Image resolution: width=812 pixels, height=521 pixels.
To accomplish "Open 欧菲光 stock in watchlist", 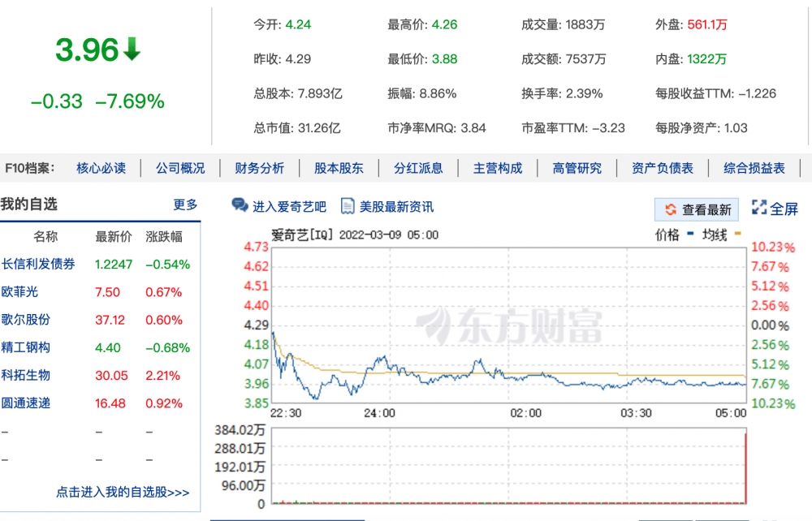I will (19, 292).
